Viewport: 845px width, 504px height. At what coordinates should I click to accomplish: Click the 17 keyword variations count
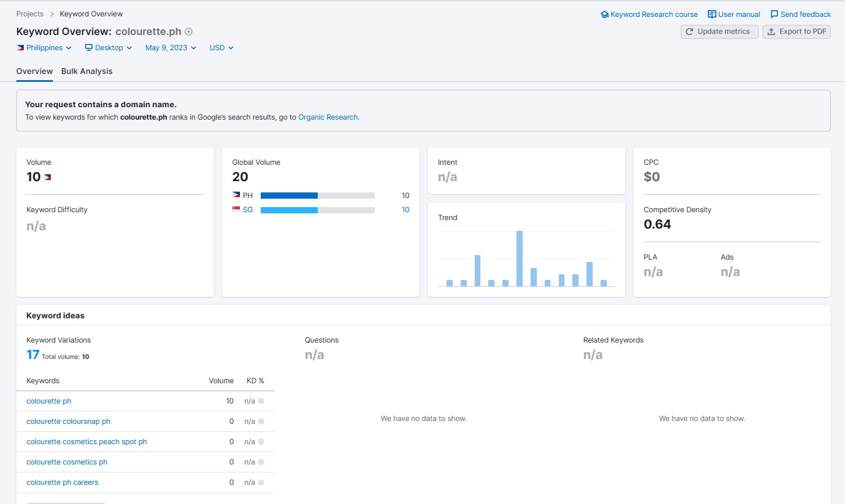point(33,355)
